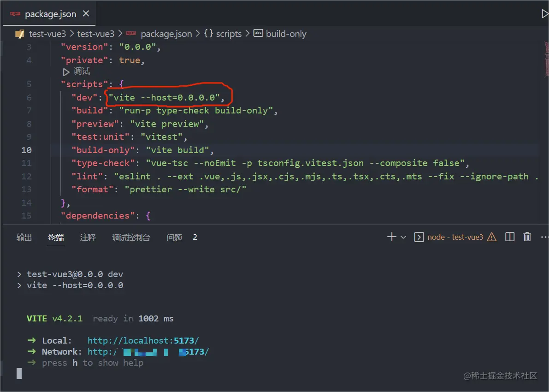Screen dimensions: 549x392
Task: Click the editor minimap scrollbar on the right
Action: coord(546,60)
